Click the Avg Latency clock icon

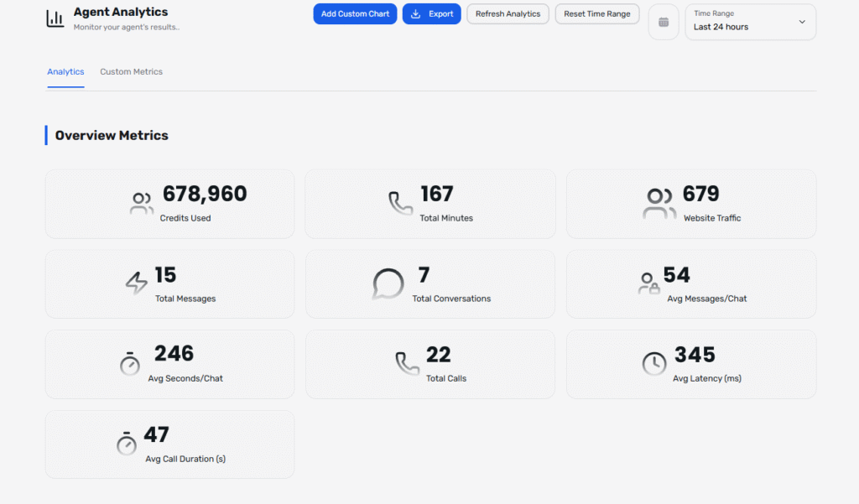tap(654, 363)
